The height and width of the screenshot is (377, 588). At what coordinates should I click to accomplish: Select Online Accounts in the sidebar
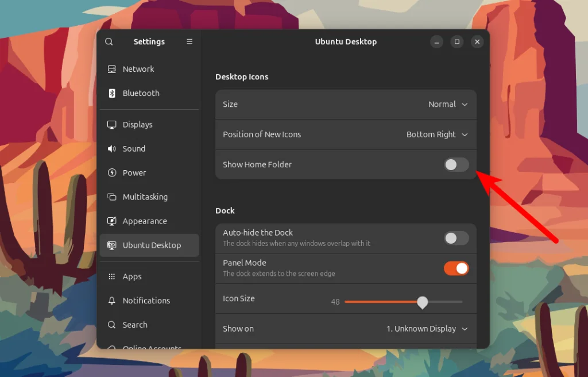149,348
